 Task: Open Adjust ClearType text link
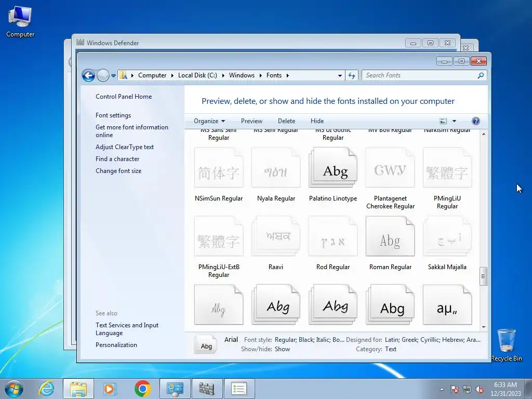tap(125, 147)
